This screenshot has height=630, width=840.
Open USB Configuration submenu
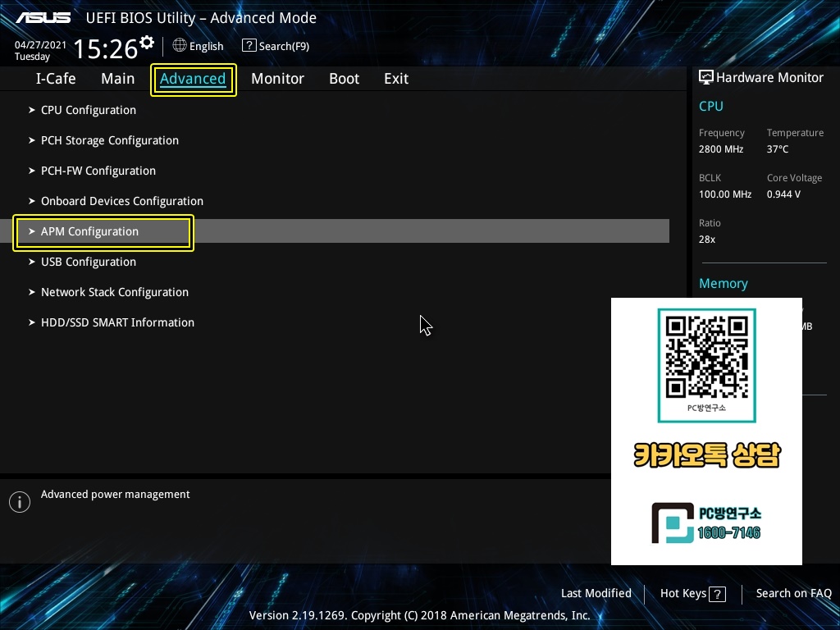(89, 262)
